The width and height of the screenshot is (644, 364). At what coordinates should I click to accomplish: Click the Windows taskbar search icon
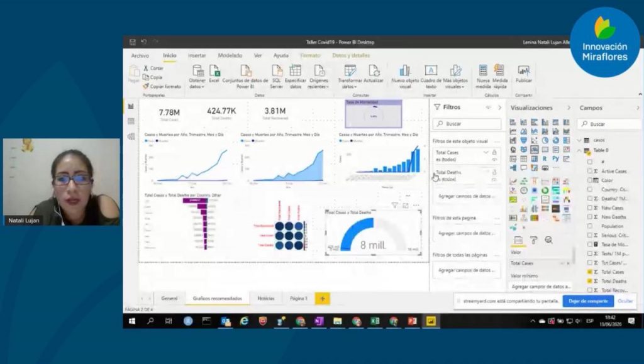point(150,321)
